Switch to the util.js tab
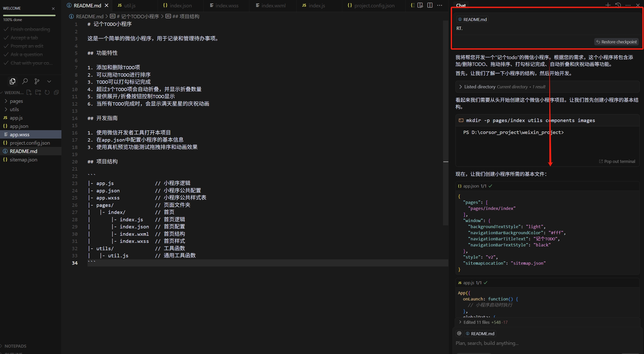Screen dimensions: 644x354 click(x=130, y=5)
